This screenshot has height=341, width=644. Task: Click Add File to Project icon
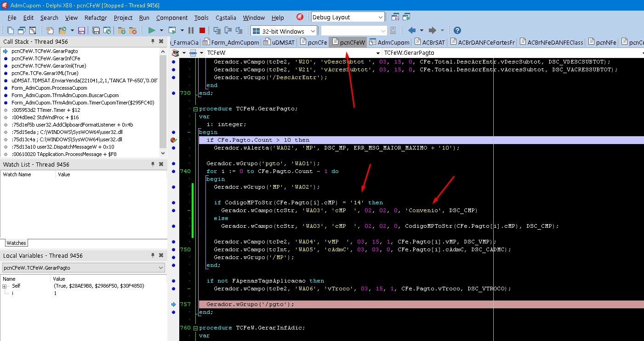click(121, 30)
